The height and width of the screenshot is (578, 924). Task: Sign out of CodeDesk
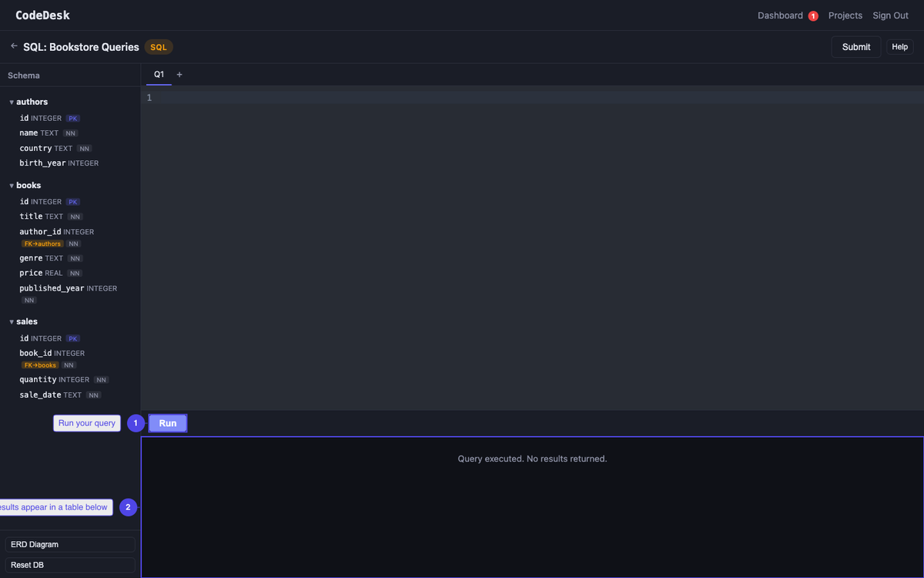coord(889,15)
